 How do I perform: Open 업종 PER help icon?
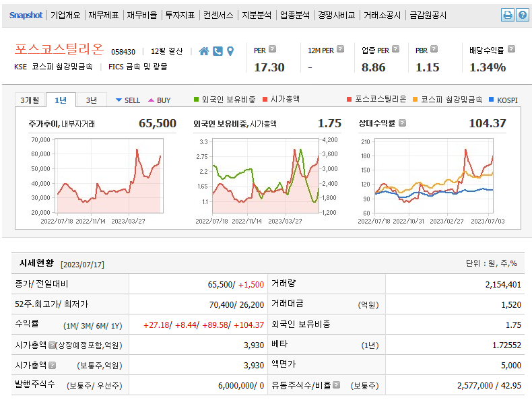tap(395, 49)
